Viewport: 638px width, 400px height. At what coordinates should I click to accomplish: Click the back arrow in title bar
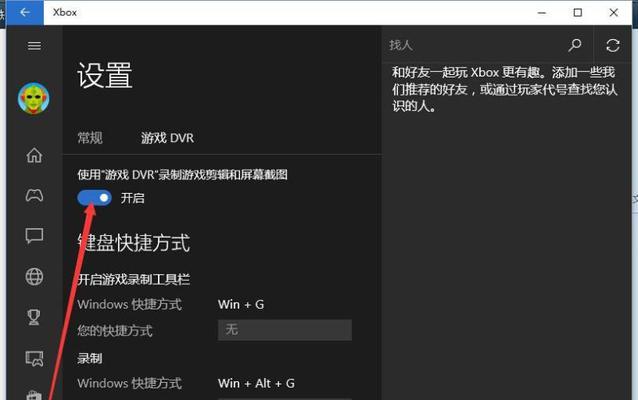pyautogui.click(x=25, y=13)
